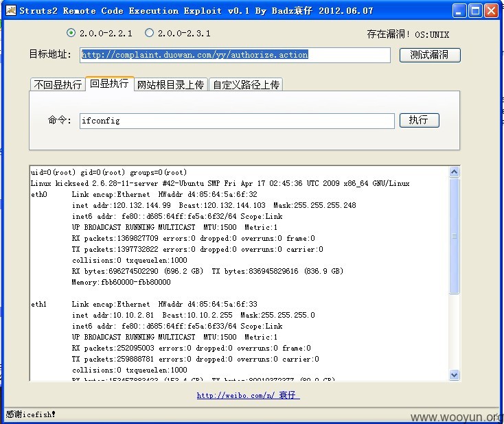Image resolution: width=504 pixels, height=424 pixels.
Task: Click the Linux kickseed kernel version line
Action: (x=220, y=183)
